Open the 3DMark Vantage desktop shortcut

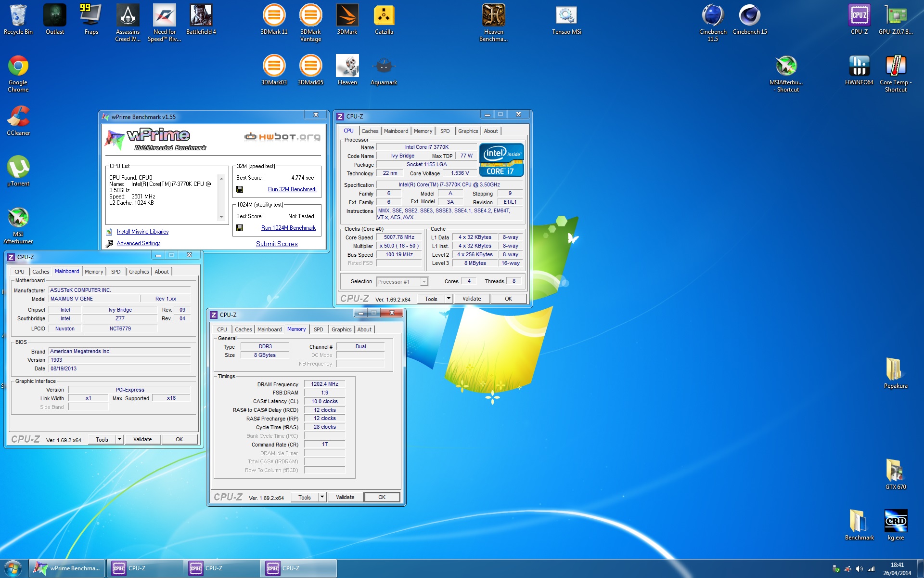click(x=311, y=23)
